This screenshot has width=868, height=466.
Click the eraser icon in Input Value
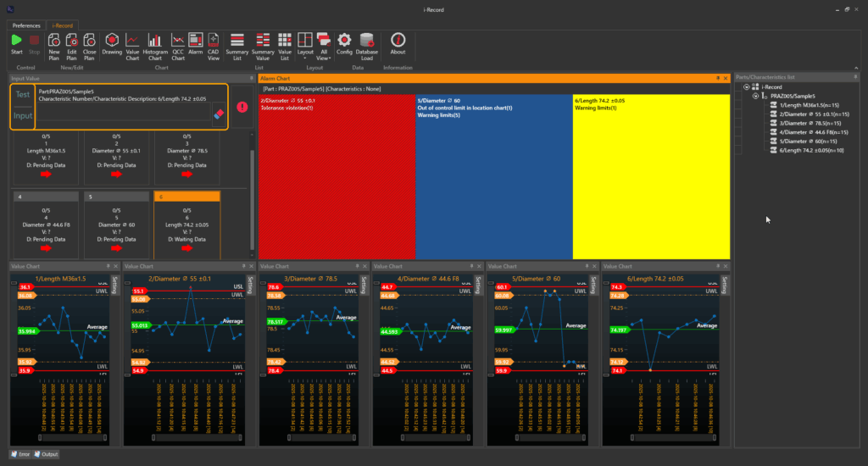click(219, 114)
